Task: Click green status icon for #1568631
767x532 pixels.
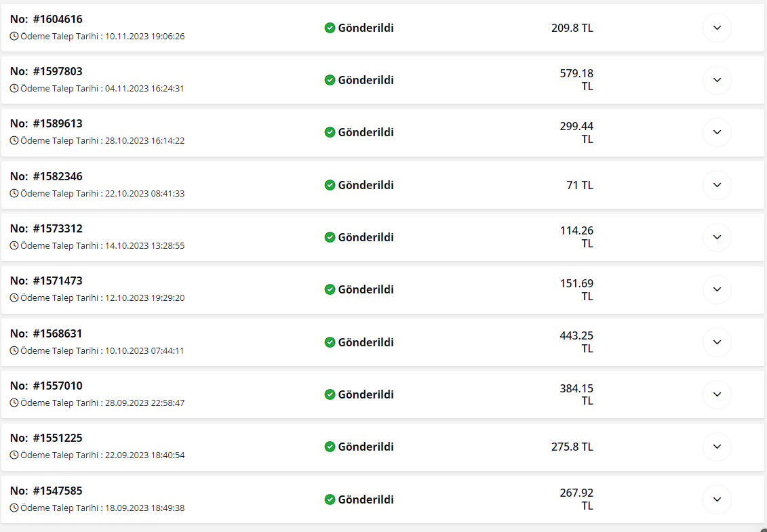Action: click(x=330, y=342)
